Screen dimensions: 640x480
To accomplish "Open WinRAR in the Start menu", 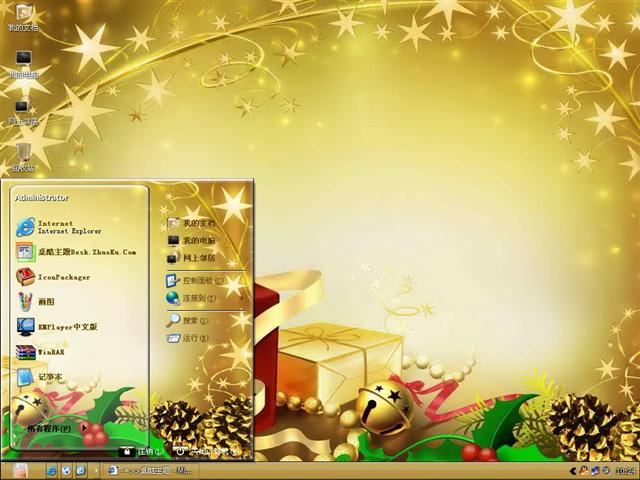I will tap(40, 352).
